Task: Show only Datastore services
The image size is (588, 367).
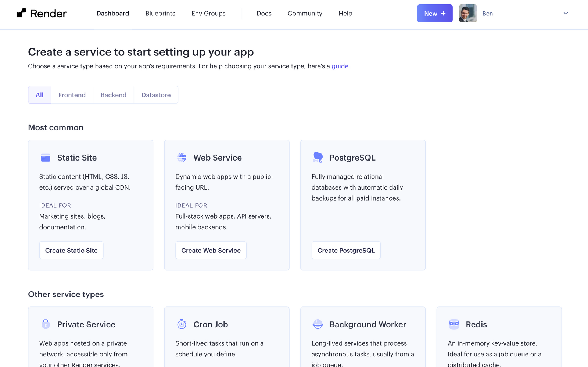Action: (x=156, y=95)
